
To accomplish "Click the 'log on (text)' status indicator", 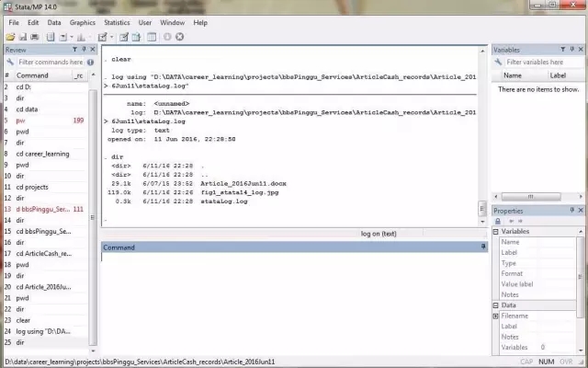I will 379,234.
